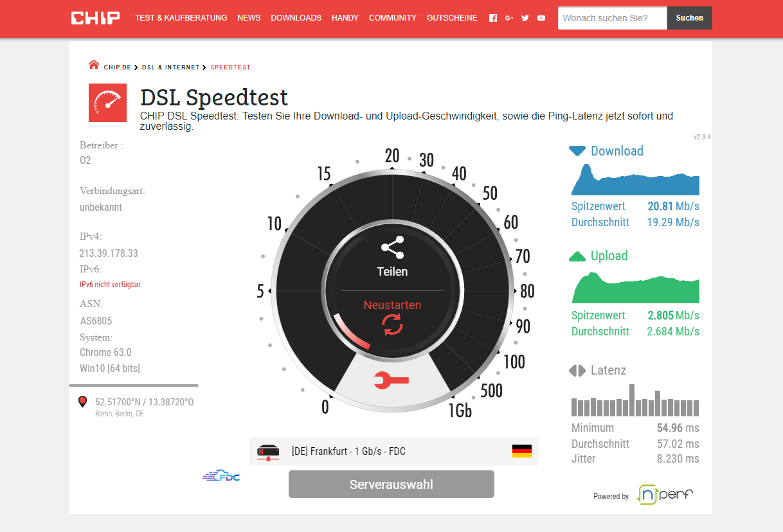Focus the Wonach suchen Sie search field

pos(613,18)
